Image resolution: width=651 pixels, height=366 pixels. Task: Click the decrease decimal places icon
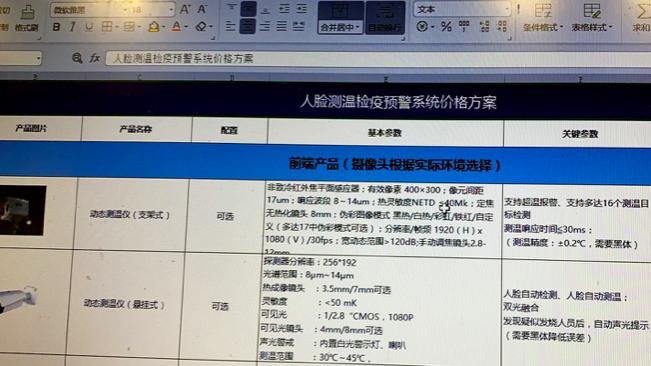pos(502,27)
